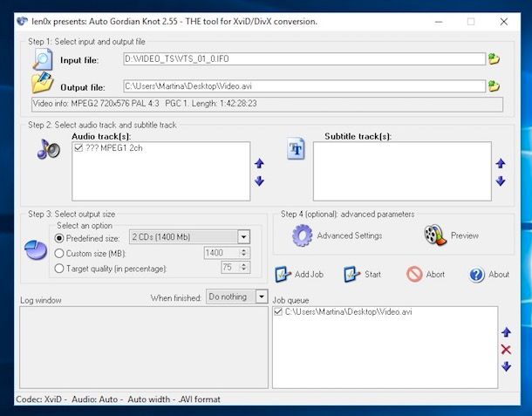Click the output file folder icon
This screenshot has height=416, width=532.
pyautogui.click(x=43, y=83)
